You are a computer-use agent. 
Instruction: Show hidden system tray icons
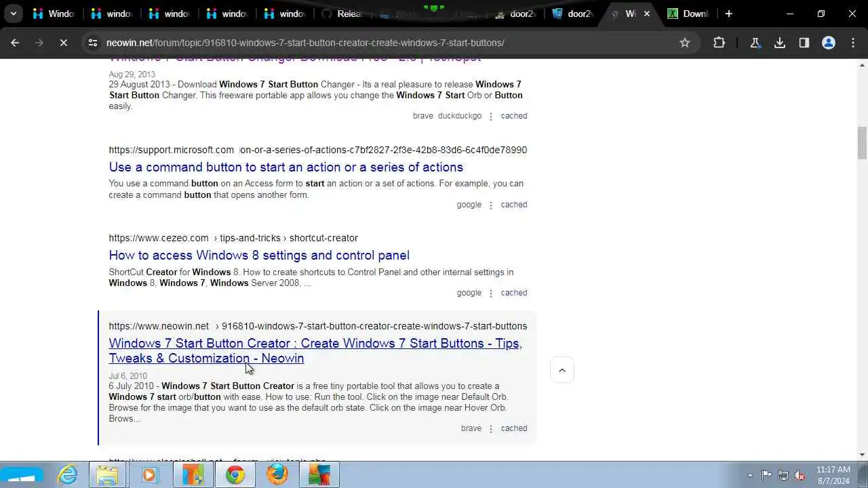[750, 475]
